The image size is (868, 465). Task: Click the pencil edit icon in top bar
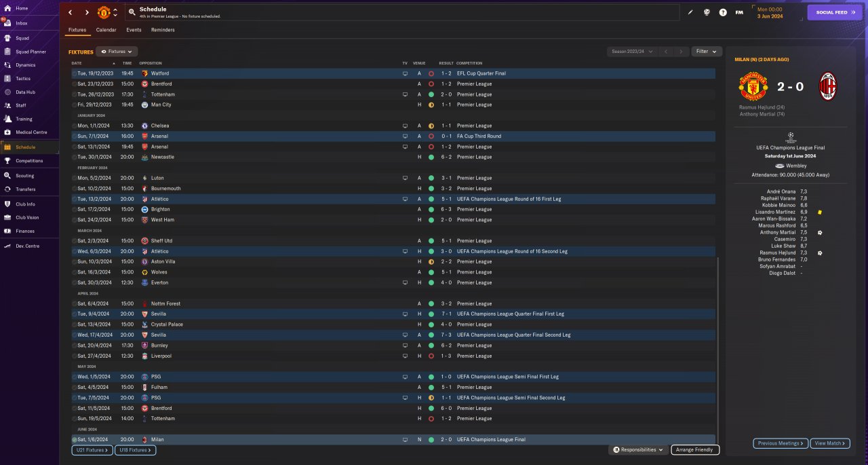point(690,12)
